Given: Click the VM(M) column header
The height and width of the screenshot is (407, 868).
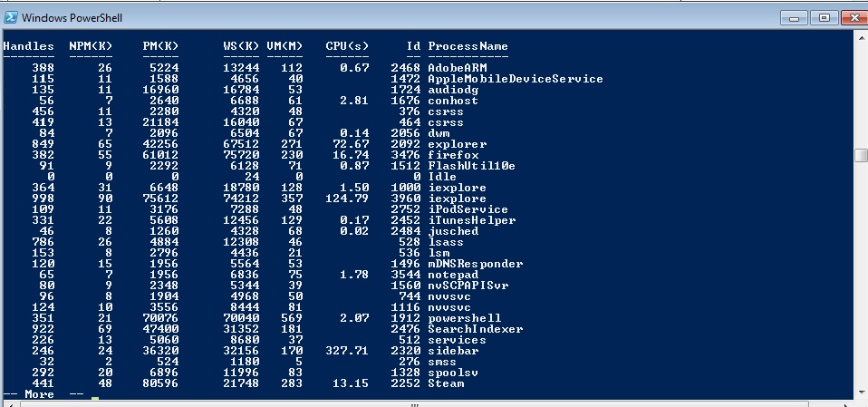Looking at the screenshot, I should pos(285,46).
